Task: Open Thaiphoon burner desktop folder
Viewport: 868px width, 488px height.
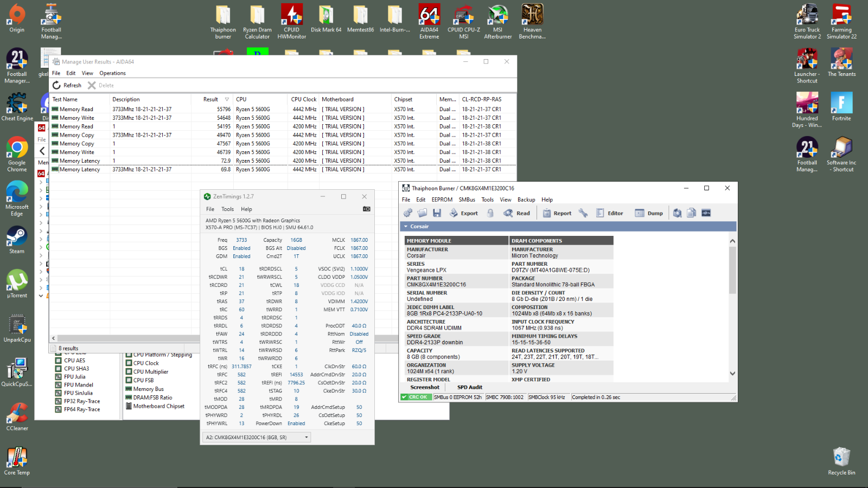Action: [x=223, y=22]
